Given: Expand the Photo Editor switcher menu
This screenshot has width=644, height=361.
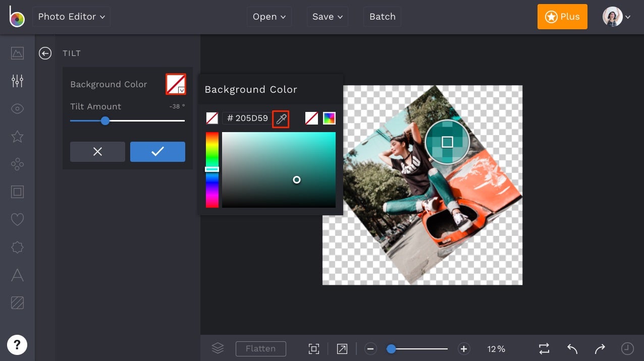Looking at the screenshot, I should pyautogui.click(x=71, y=17).
